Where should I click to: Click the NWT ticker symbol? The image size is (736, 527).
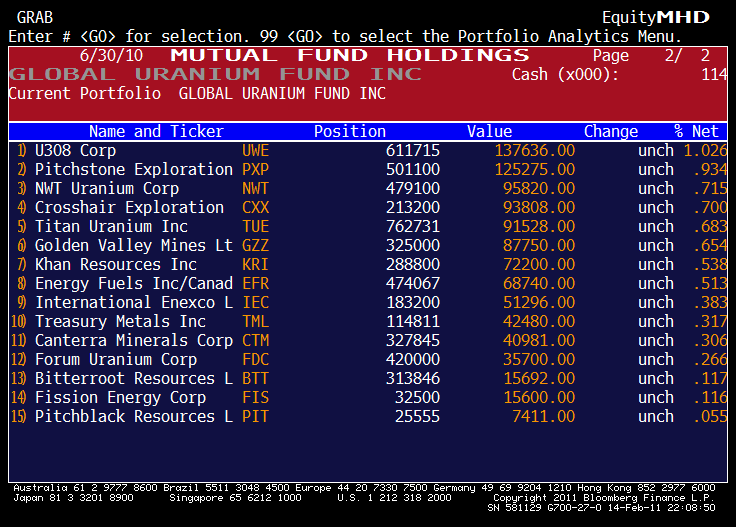(x=255, y=189)
